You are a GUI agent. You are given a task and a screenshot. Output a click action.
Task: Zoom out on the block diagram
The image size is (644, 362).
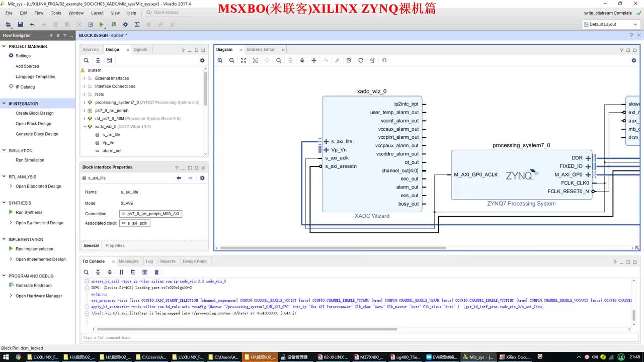231,60
